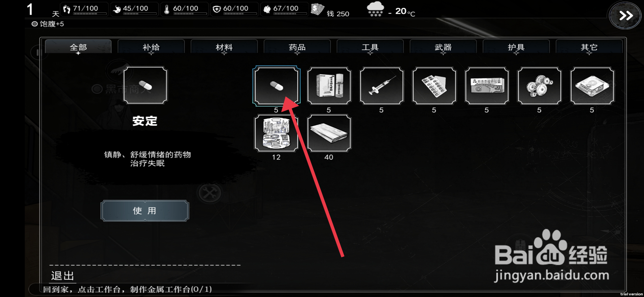
Task: Click 退出 to exit the inventory
Action: (62, 276)
